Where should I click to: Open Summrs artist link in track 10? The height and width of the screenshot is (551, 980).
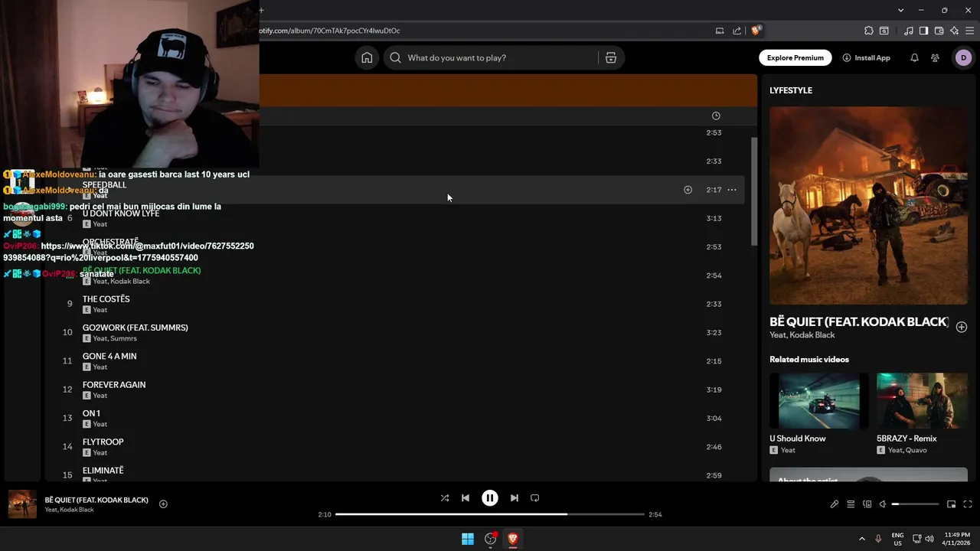(x=124, y=338)
